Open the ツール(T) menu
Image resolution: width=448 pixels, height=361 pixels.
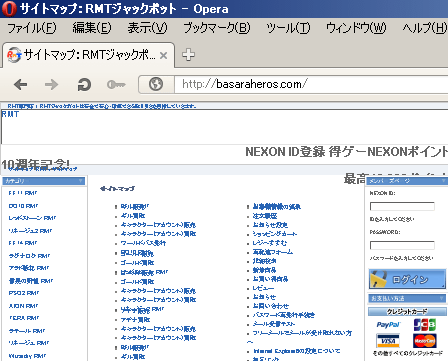point(288,28)
